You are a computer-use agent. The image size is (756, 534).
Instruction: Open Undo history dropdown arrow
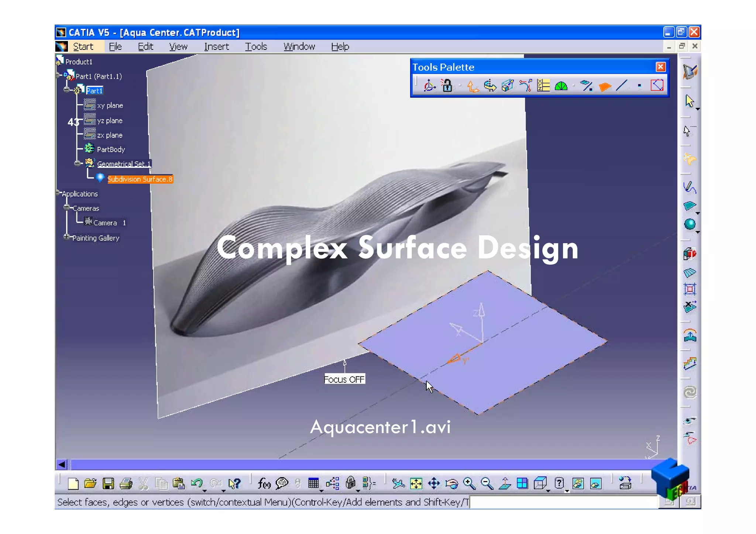click(205, 491)
